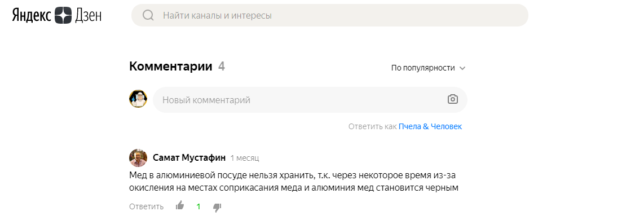The image size is (644, 220).
Task: Like Самат Мустафин's comment with thumbs up
Action: pos(180,205)
